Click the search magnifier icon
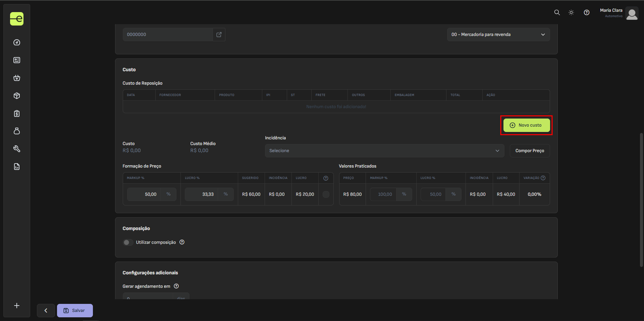644x321 pixels. [x=557, y=12]
